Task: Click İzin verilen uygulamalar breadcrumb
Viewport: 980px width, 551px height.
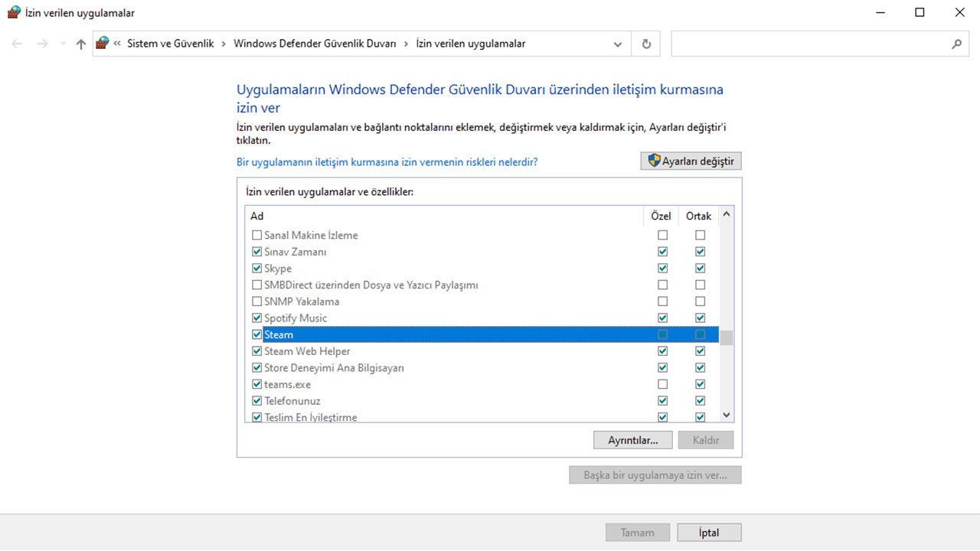Action: pos(471,44)
